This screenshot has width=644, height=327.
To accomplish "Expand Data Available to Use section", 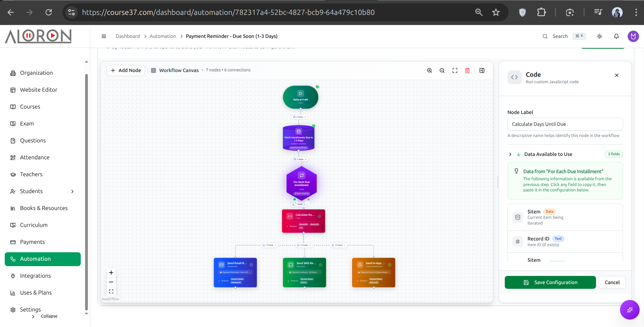I will click(x=510, y=154).
